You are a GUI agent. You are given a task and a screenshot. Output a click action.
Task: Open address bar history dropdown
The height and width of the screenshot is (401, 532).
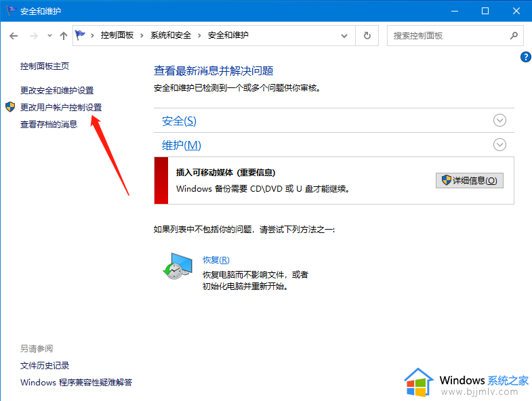(x=344, y=36)
